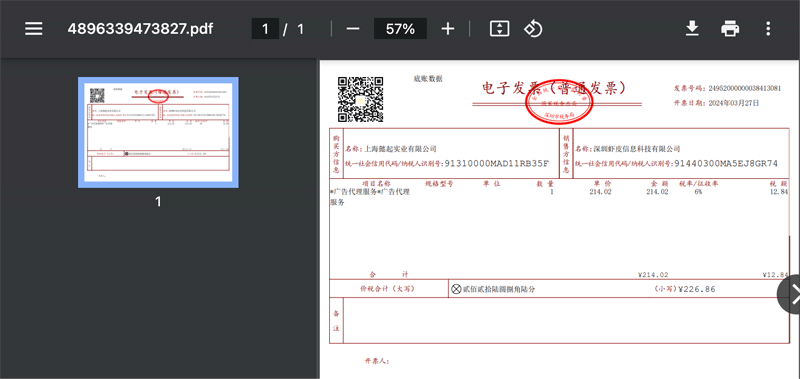800x379 pixels.
Task: Zoom in with the plus icon
Action: [447, 29]
